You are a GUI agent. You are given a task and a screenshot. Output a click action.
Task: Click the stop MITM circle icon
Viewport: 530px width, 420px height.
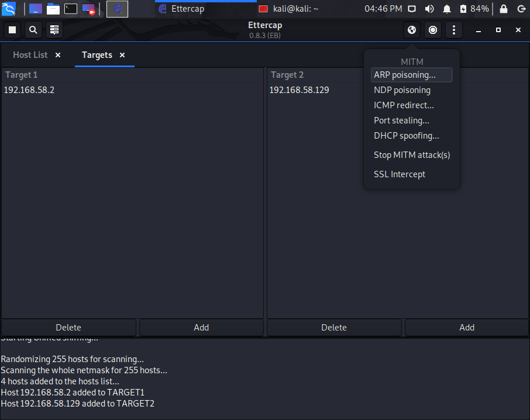pos(433,30)
